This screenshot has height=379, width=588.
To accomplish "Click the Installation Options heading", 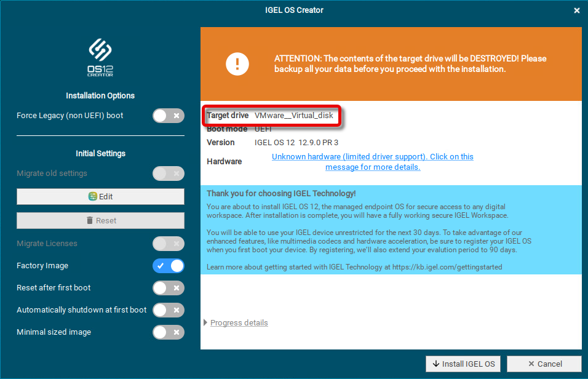I will 100,96.
